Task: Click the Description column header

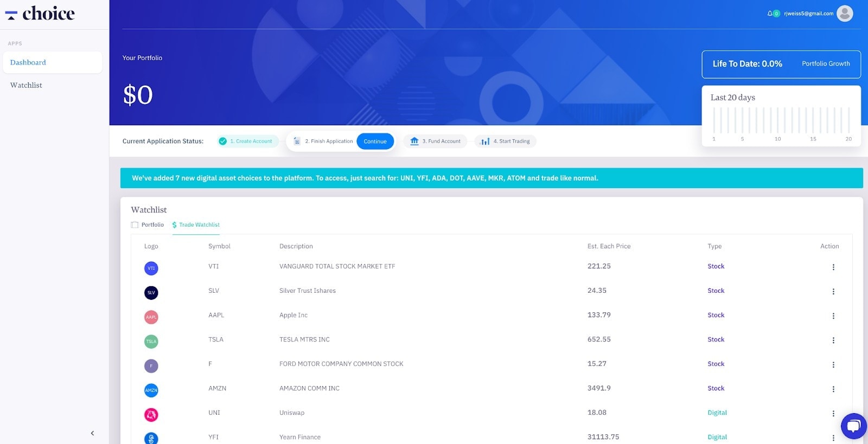Action: tap(296, 246)
